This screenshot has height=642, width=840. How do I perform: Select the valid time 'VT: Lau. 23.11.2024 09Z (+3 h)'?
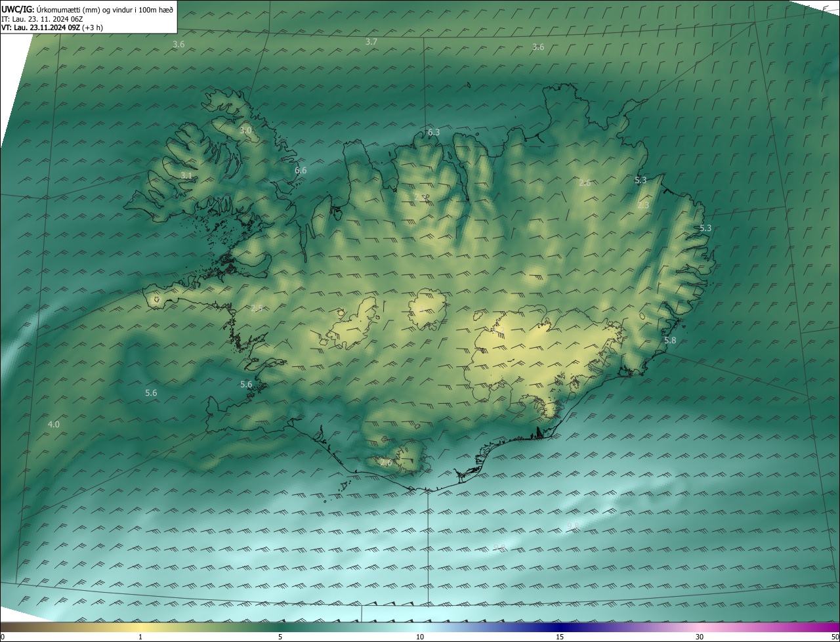pos(52,28)
